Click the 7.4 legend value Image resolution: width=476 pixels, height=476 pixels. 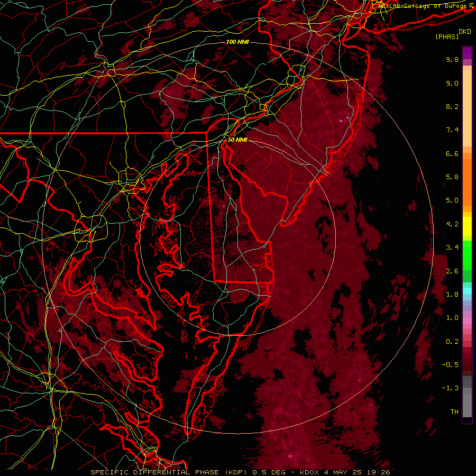coord(452,130)
